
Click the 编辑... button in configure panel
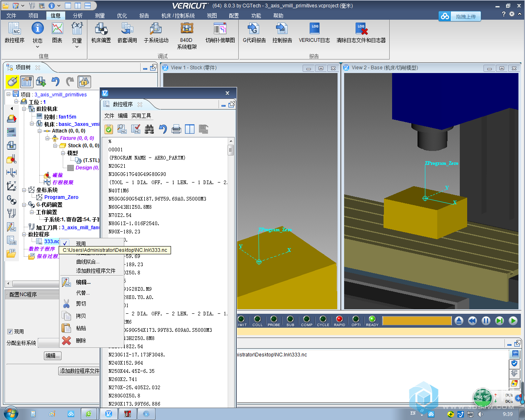click(52, 356)
